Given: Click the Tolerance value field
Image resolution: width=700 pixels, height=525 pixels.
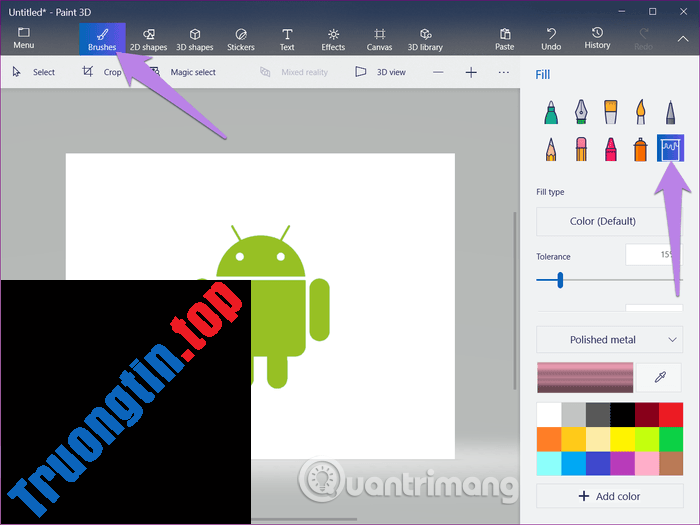Looking at the screenshot, I should pyautogui.click(x=654, y=254).
